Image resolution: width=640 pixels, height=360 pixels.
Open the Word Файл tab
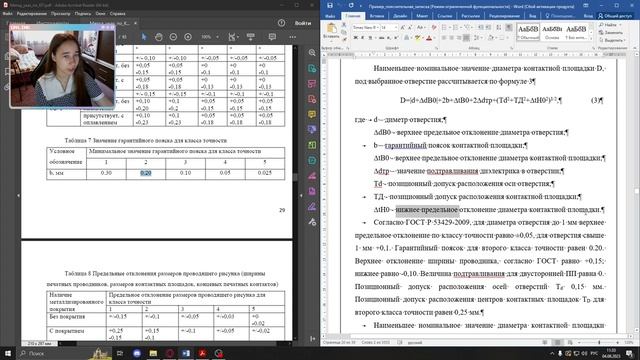tap(330, 16)
